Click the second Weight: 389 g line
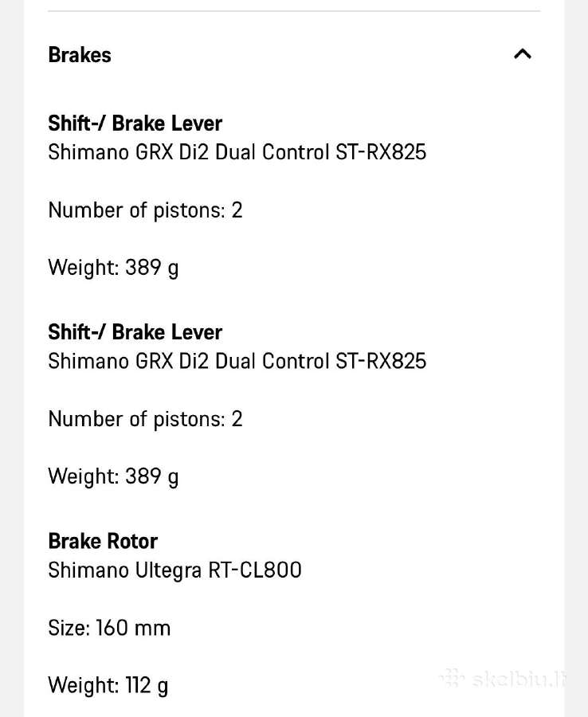588x717 pixels. (x=113, y=476)
